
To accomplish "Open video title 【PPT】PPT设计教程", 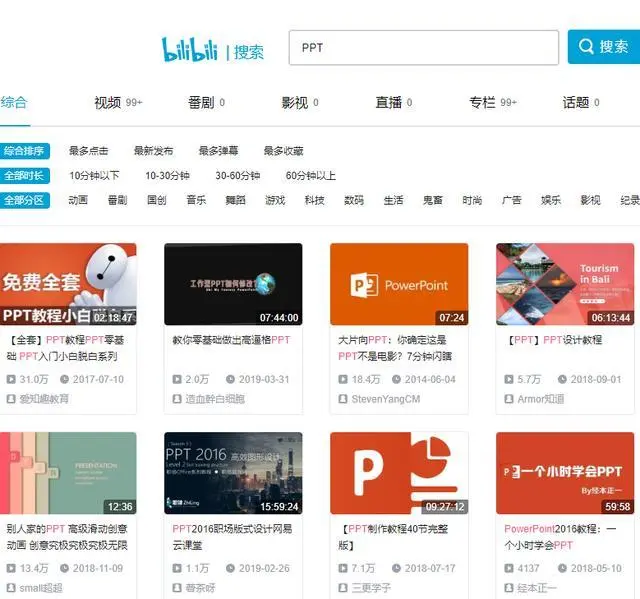I will (x=554, y=340).
